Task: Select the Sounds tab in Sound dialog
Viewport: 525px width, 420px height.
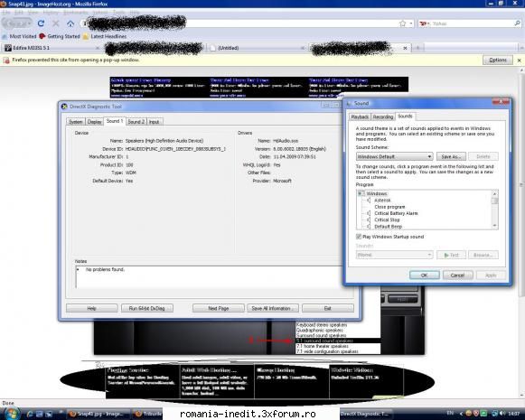Action: tap(405, 117)
